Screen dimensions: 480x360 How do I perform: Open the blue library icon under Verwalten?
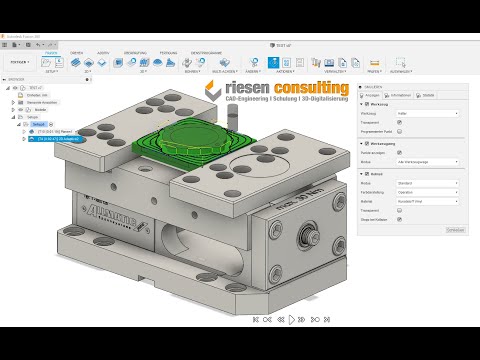329,62
